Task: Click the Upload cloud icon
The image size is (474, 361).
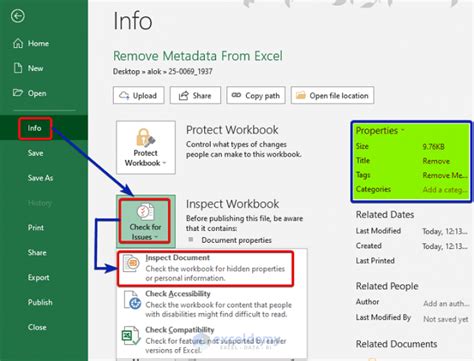Action: point(124,96)
